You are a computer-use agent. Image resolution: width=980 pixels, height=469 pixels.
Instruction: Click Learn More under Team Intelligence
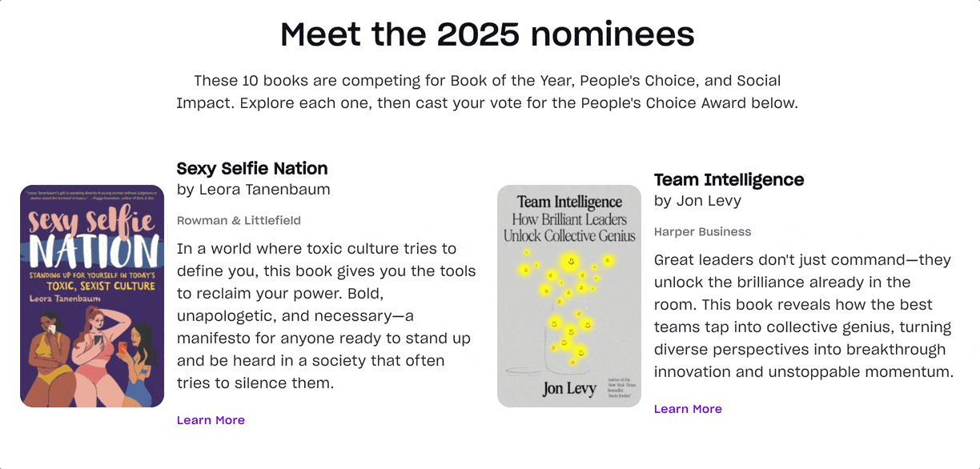[688, 408]
